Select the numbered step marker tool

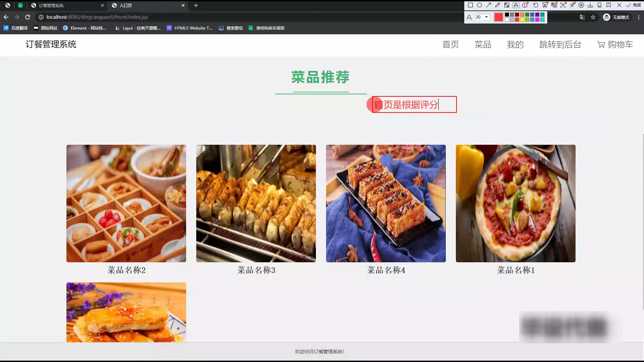coord(525,5)
